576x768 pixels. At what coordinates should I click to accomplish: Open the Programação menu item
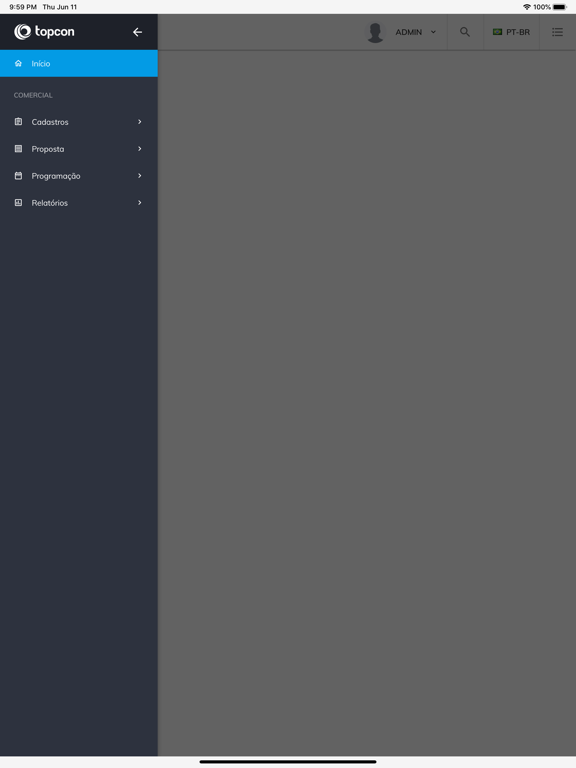click(79, 175)
